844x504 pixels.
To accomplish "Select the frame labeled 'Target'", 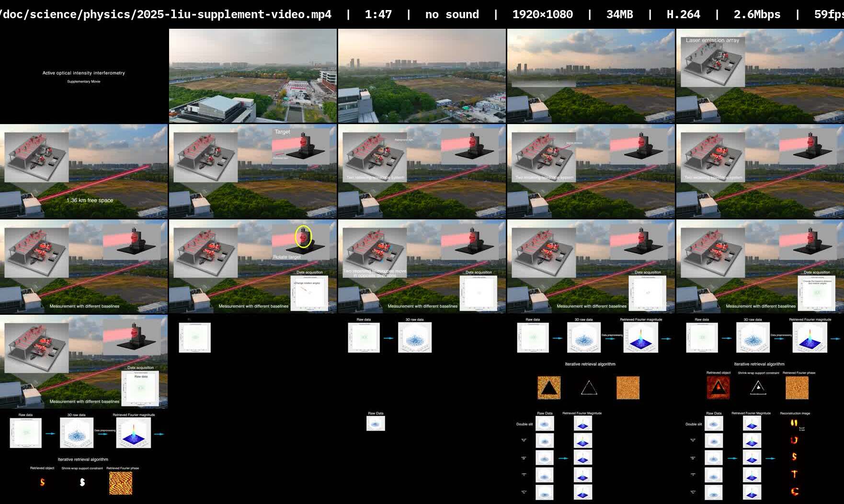I will 253,171.
